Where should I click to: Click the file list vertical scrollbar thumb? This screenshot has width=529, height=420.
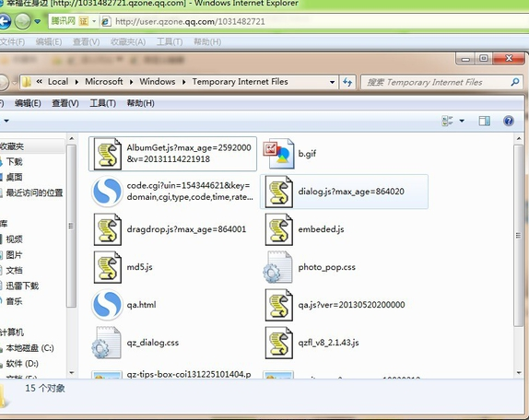pyautogui.click(x=518, y=235)
